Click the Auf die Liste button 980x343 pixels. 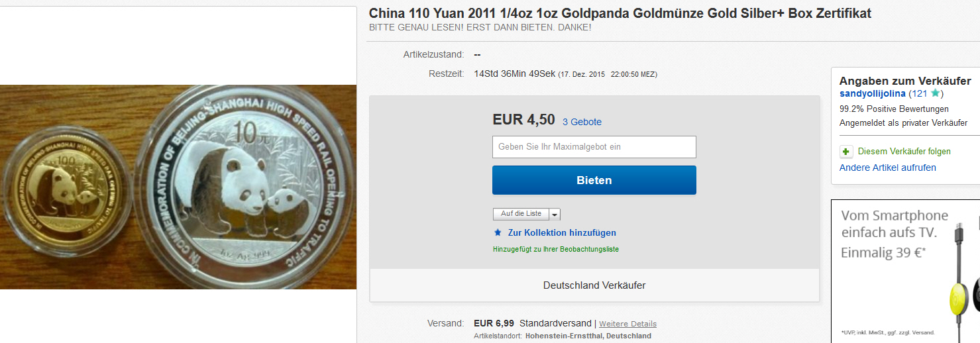click(521, 215)
